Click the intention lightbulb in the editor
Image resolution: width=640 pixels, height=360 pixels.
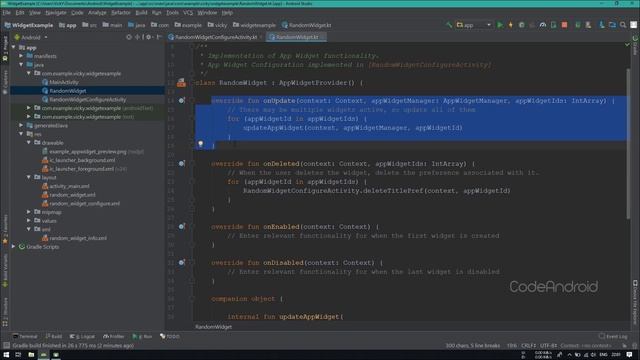[200, 144]
